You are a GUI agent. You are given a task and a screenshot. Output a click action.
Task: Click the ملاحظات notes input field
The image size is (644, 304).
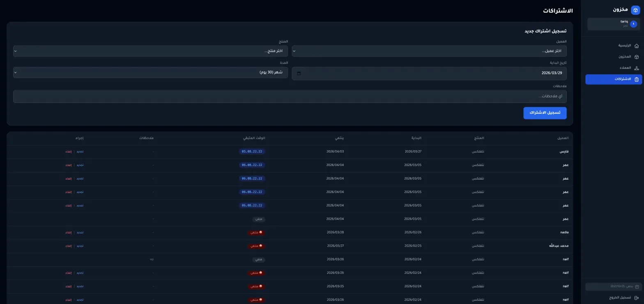(x=290, y=96)
